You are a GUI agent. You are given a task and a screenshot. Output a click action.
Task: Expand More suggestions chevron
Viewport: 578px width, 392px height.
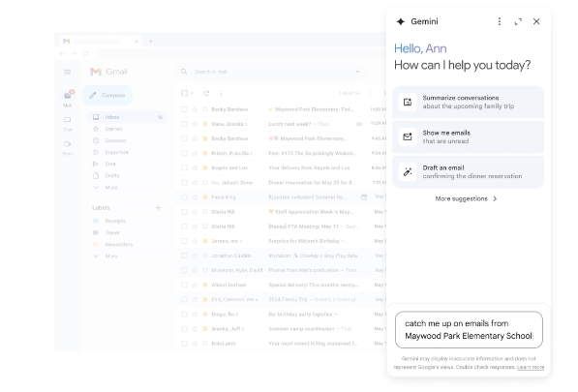click(x=495, y=198)
